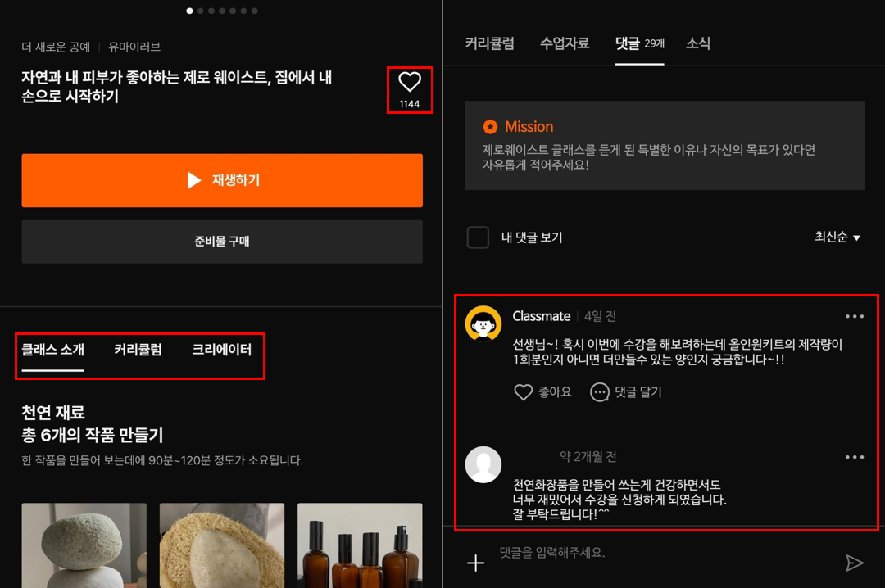Reply using the 댓글 달기 speech bubble icon
The height and width of the screenshot is (588, 885).
pos(597,392)
